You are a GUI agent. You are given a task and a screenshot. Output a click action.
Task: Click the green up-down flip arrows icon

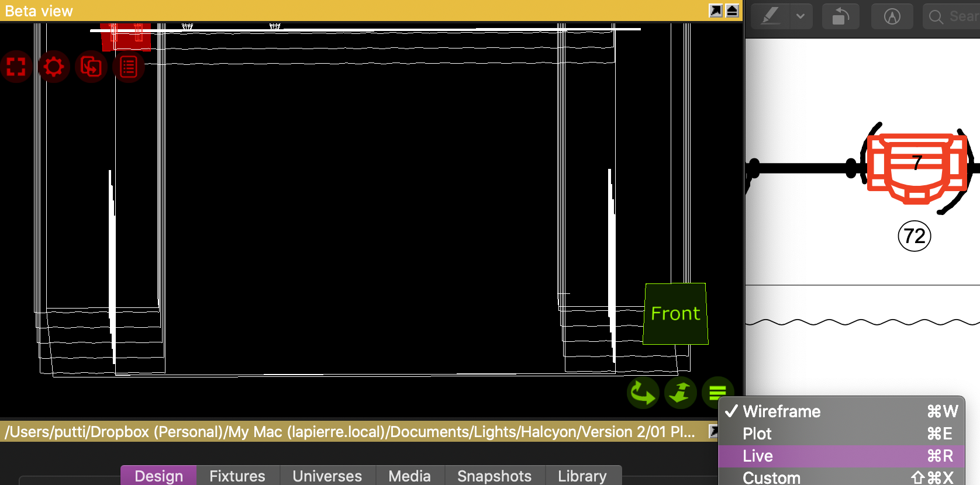pyautogui.click(x=680, y=393)
